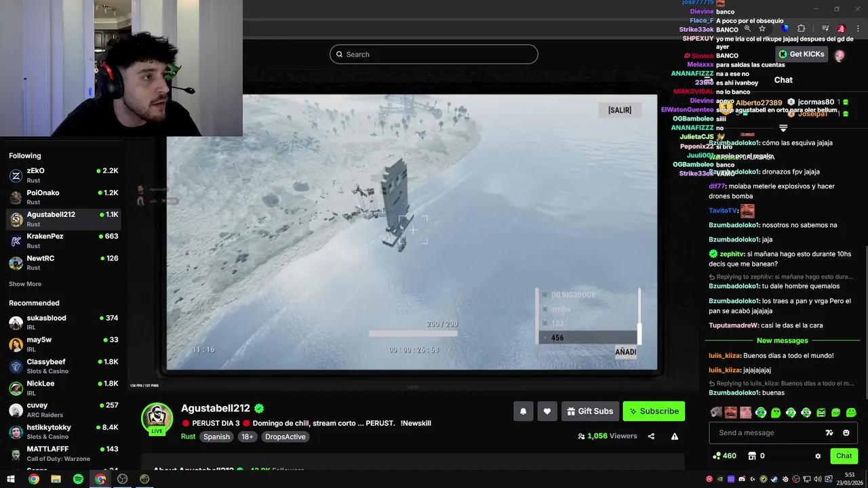Image resolution: width=868 pixels, height=488 pixels.
Task: Click the New messages divider in chat
Action: pos(783,340)
